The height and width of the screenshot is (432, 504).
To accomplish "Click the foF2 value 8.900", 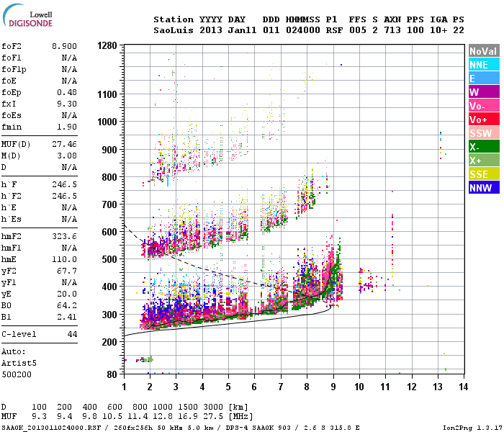I will [x=64, y=46].
